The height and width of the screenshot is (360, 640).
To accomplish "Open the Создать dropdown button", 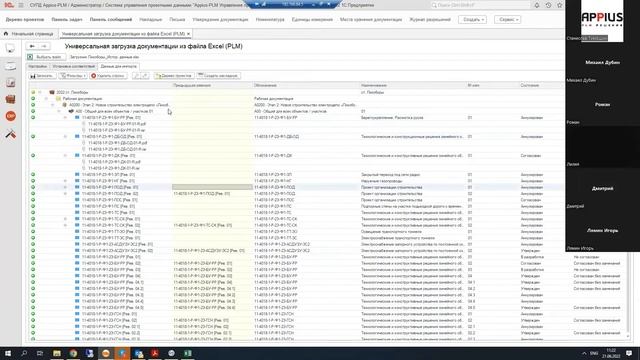I will click(472, 20).
